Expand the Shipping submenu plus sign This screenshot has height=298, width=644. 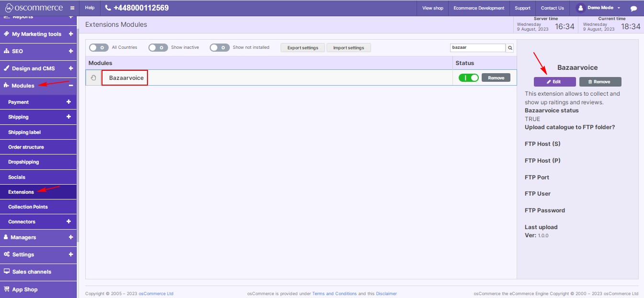pos(68,117)
